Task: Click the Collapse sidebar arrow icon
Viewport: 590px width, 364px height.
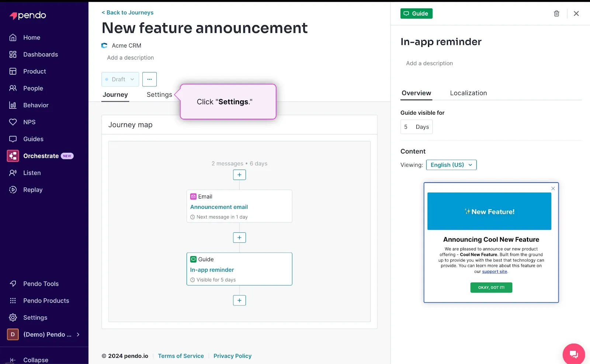Action: tap(13, 360)
